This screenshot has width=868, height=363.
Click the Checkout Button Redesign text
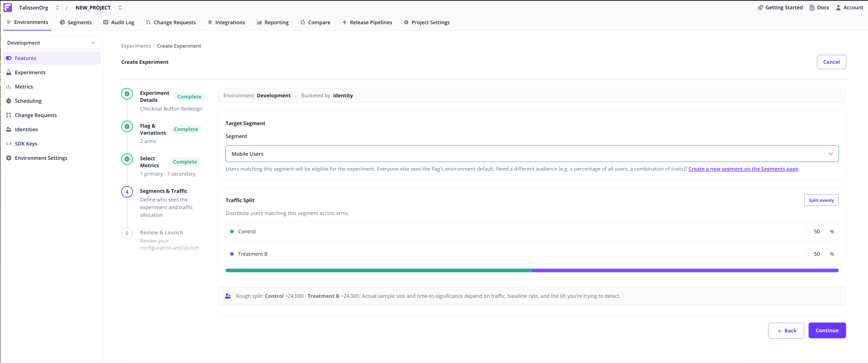point(171,109)
